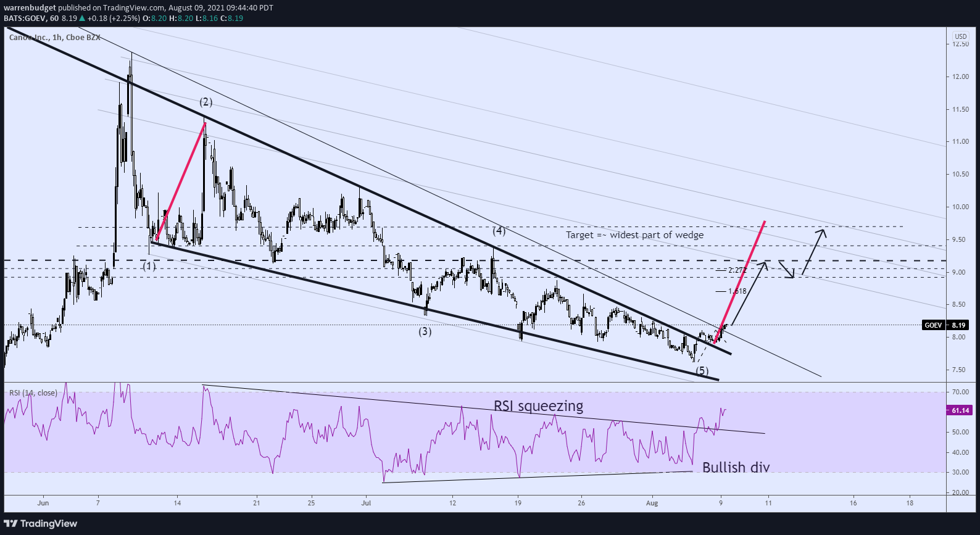Click the 12.00 price axis label
The height and width of the screenshot is (535, 980).
click(960, 77)
